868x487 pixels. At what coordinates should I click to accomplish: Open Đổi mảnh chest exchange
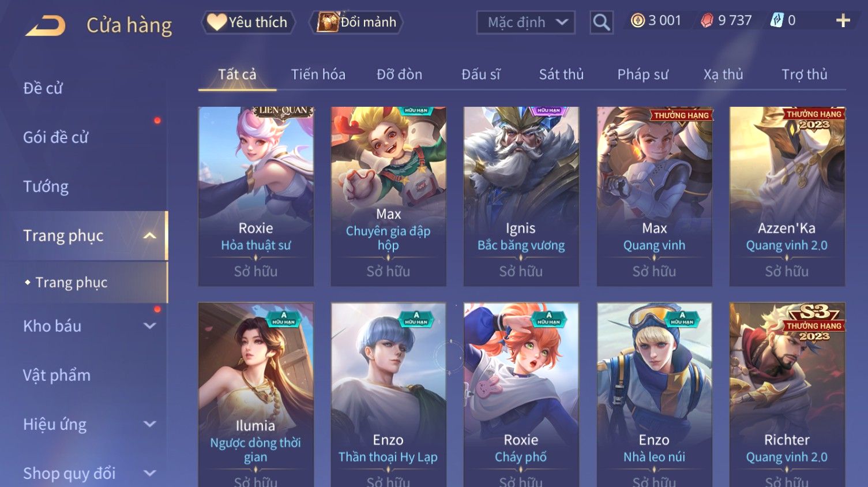[x=356, y=23]
